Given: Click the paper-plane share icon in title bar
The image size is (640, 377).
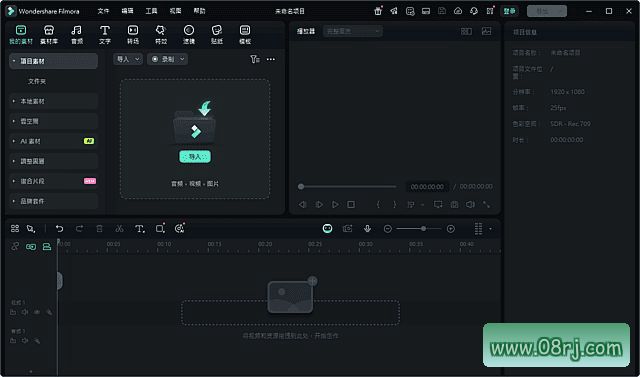Looking at the screenshot, I should point(394,11).
